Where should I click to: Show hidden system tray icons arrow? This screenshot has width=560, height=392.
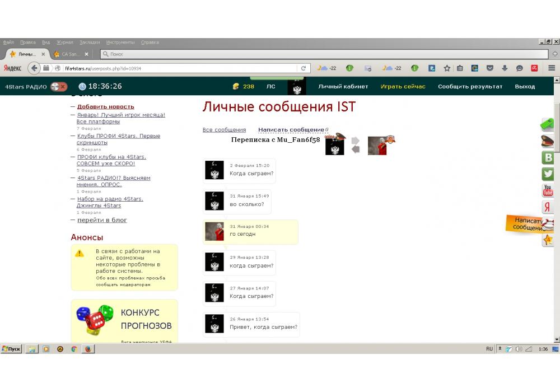(x=500, y=349)
